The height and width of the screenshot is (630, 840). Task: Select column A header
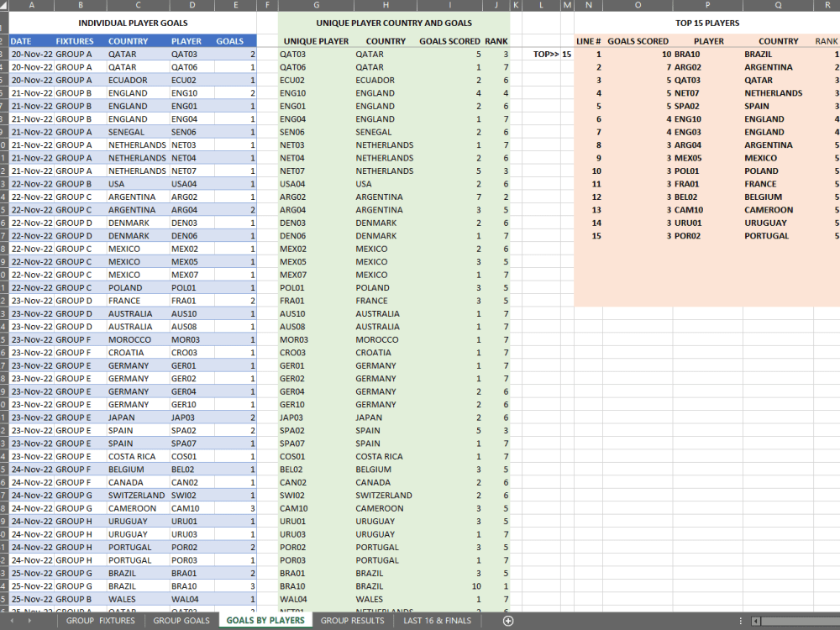point(32,5)
